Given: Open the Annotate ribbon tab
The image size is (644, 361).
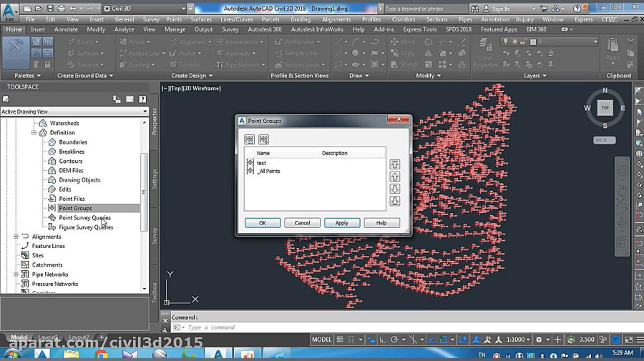Looking at the screenshot, I should coord(66,29).
